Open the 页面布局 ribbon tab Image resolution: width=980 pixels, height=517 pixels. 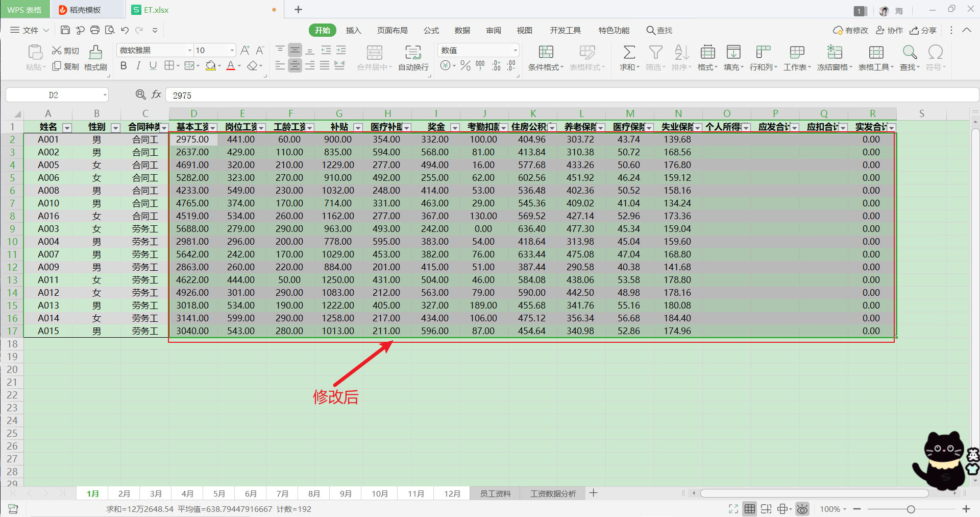[x=392, y=30]
